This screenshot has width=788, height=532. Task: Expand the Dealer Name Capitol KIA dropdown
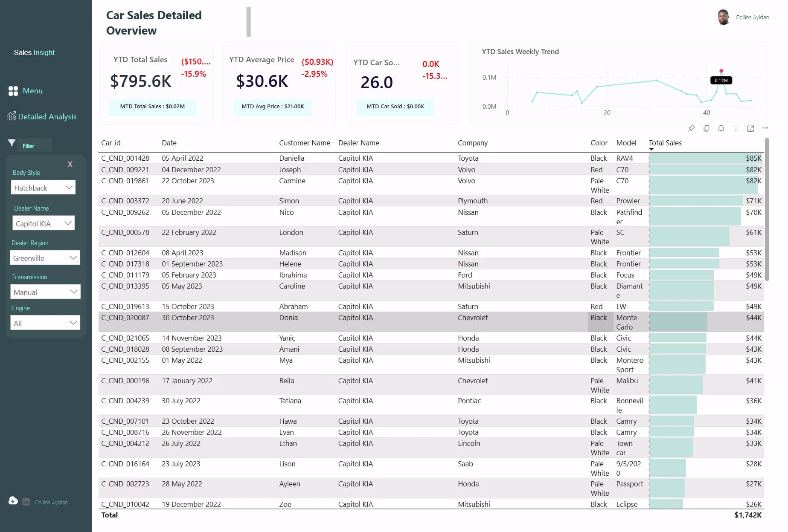[x=44, y=223]
